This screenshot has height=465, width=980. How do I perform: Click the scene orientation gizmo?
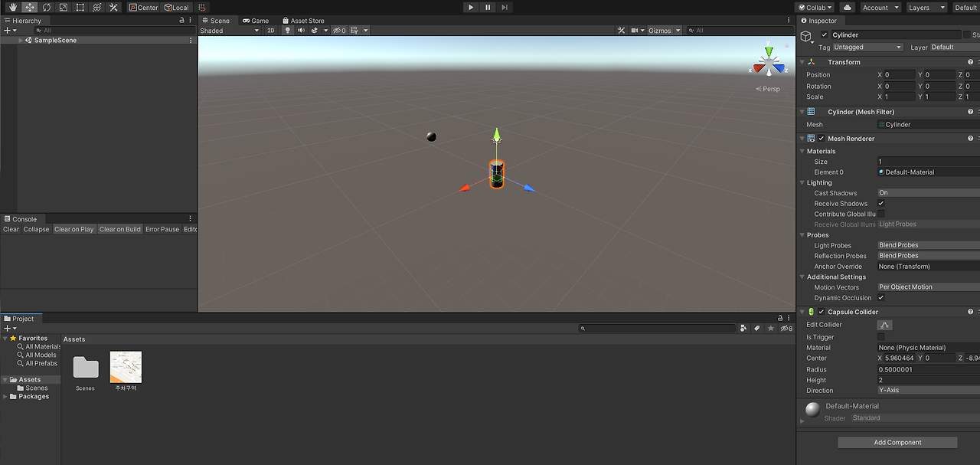[769, 63]
